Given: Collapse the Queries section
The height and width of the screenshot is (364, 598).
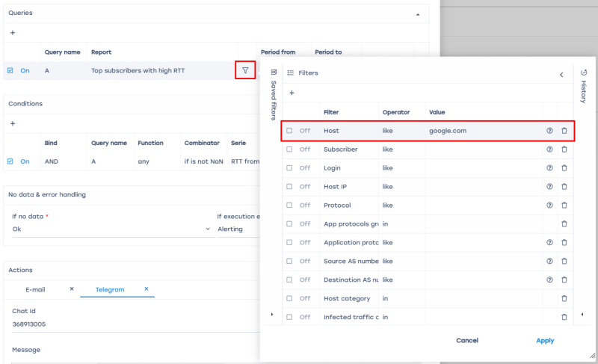Looking at the screenshot, I should point(417,13).
